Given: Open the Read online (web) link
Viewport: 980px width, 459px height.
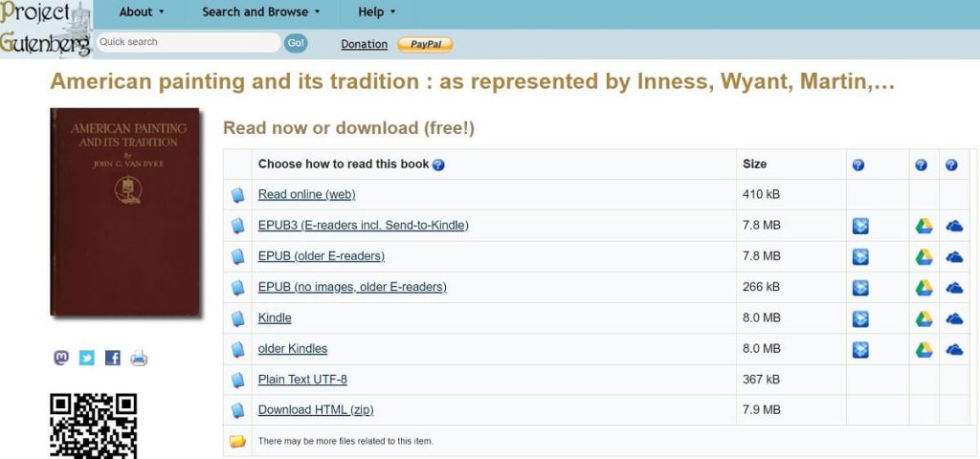Looking at the screenshot, I should pyautogui.click(x=306, y=195).
